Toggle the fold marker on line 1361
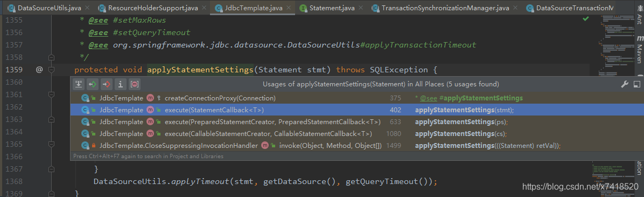The height and width of the screenshot is (197, 644). [51, 95]
